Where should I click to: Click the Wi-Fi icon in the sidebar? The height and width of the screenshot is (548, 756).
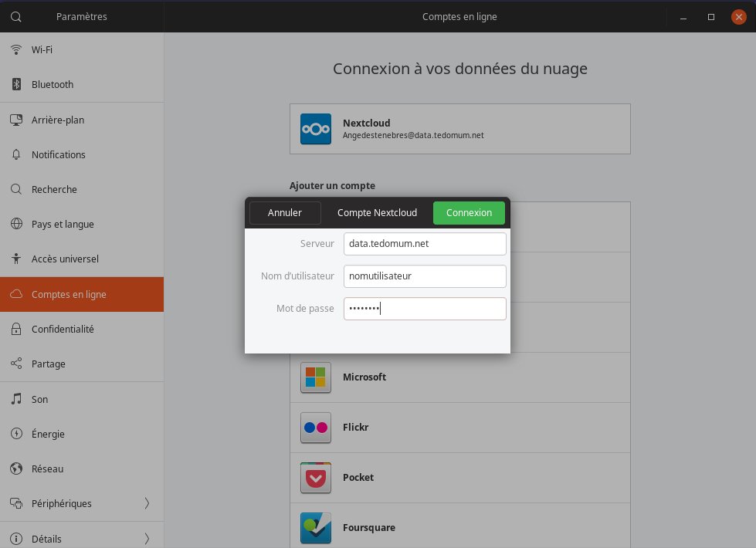click(x=15, y=50)
